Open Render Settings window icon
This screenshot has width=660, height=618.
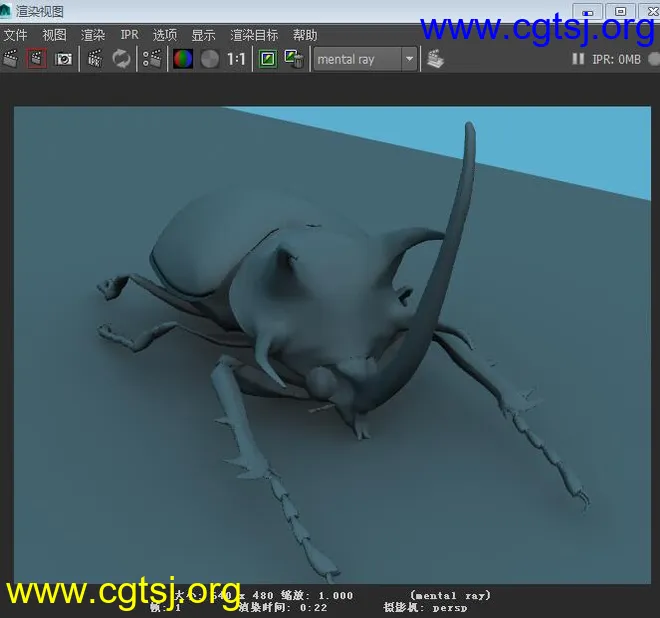[151, 59]
